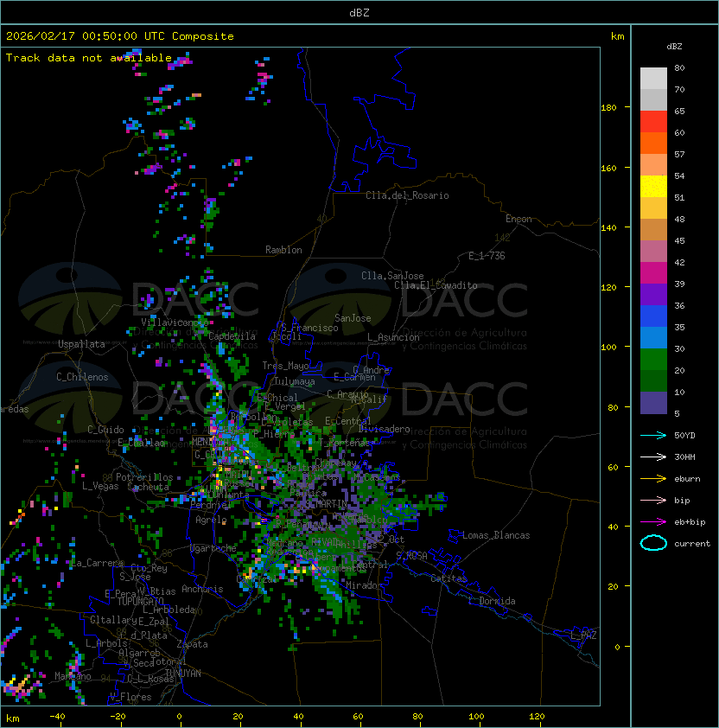Select the 54 dBZ yellow swatch
Image resolution: width=719 pixels, height=728 pixels.
(653, 186)
